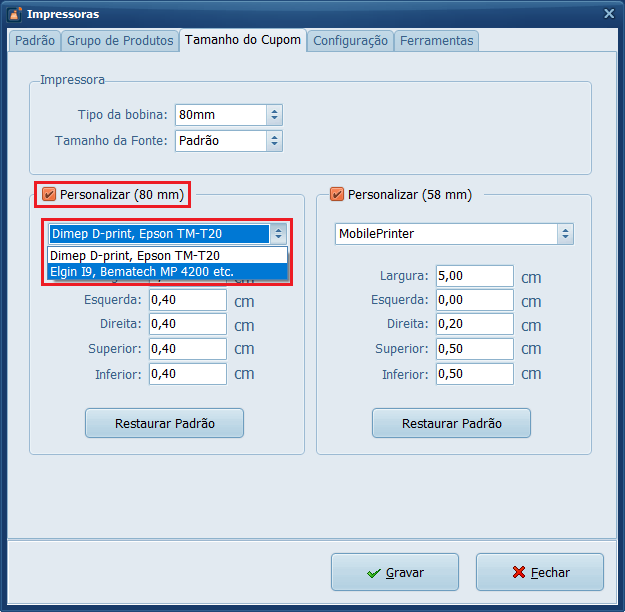Viewport: 625px width, 612px height.
Task: Click the 58 mm Superior input field
Action: (x=474, y=349)
